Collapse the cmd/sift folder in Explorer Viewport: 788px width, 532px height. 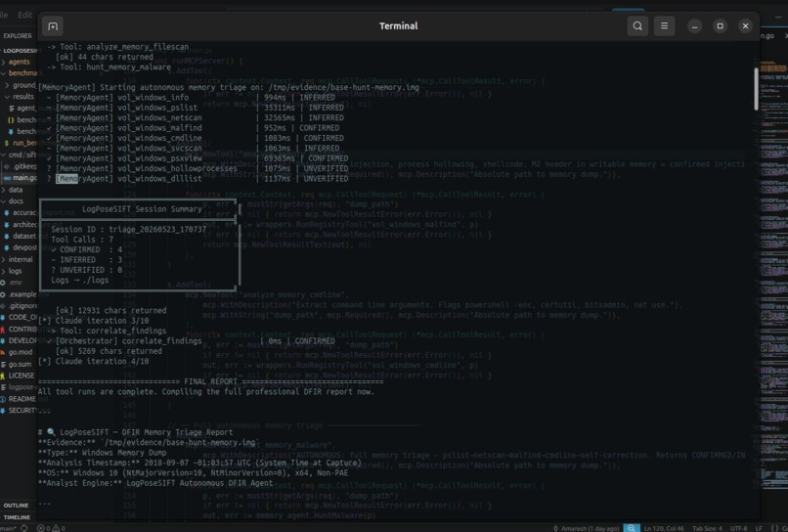click(19, 155)
